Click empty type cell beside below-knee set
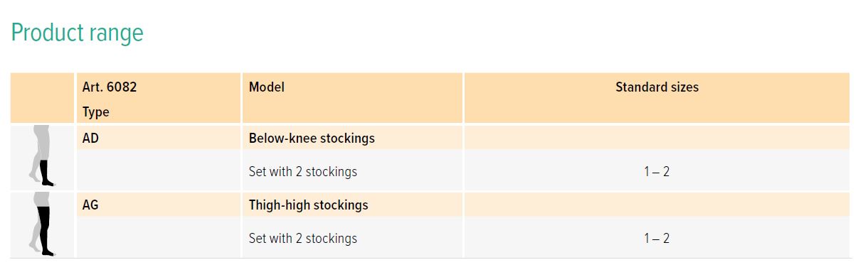Image resolution: width=868 pixels, height=277 pixels. click(158, 170)
